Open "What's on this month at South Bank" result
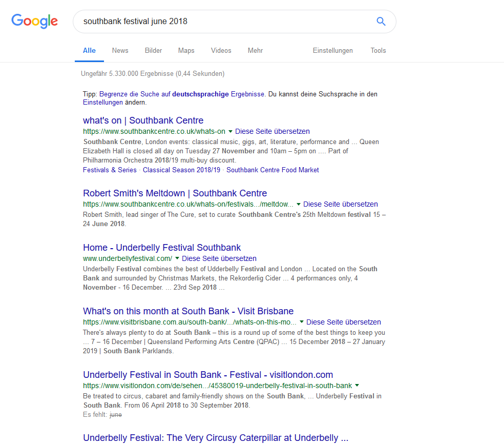This screenshot has width=504, height=444. click(188, 311)
